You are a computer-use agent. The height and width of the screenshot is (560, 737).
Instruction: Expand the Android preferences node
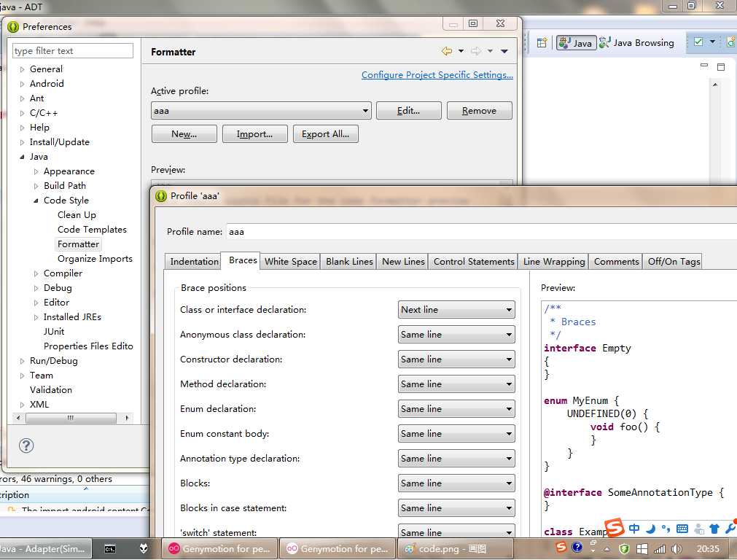[x=22, y=84]
